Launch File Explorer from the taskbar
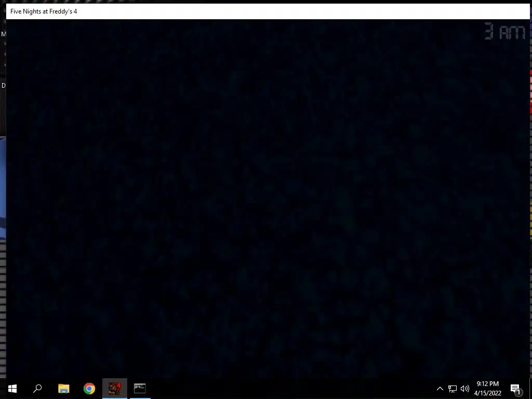 pyautogui.click(x=63, y=389)
